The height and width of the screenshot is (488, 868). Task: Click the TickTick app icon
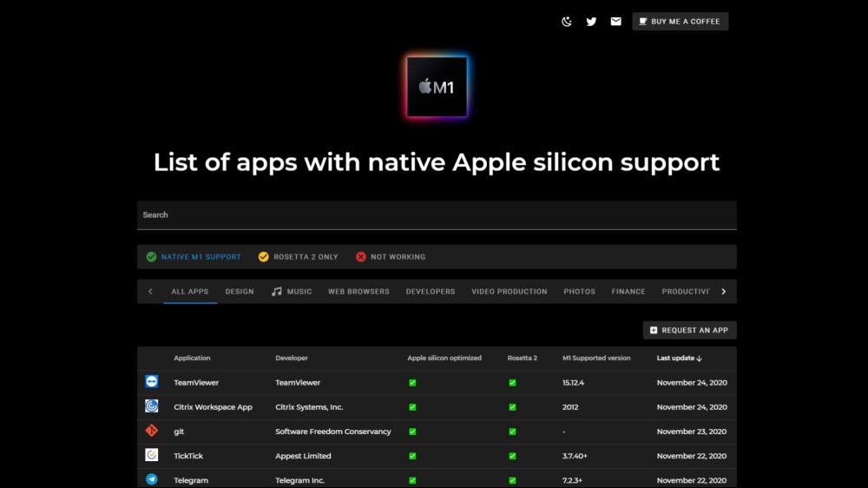[x=152, y=455]
